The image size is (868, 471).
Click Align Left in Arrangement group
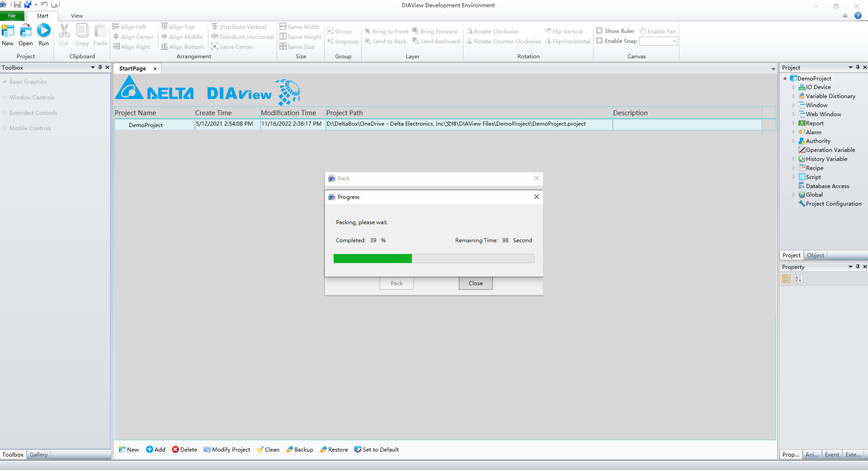(129, 27)
